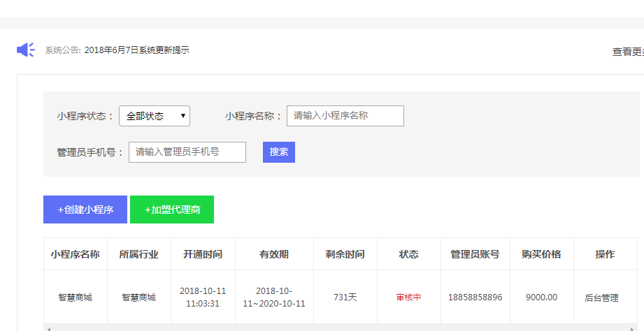Click the 有效期 column header
Screen dimensions: 644x331
(x=274, y=254)
